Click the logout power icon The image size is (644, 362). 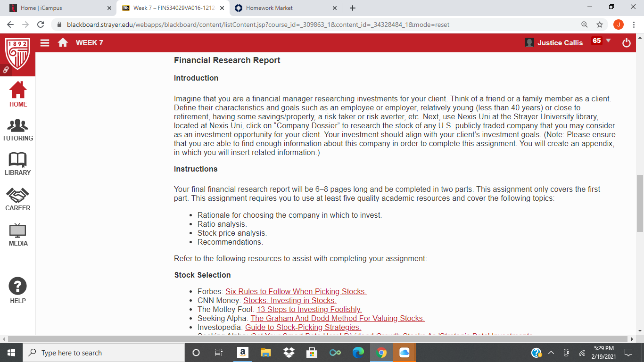coord(627,43)
